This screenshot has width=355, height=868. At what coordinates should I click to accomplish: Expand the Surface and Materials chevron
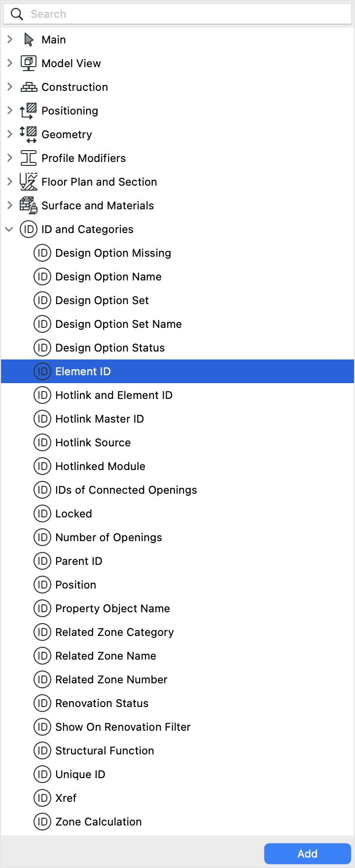point(9,205)
